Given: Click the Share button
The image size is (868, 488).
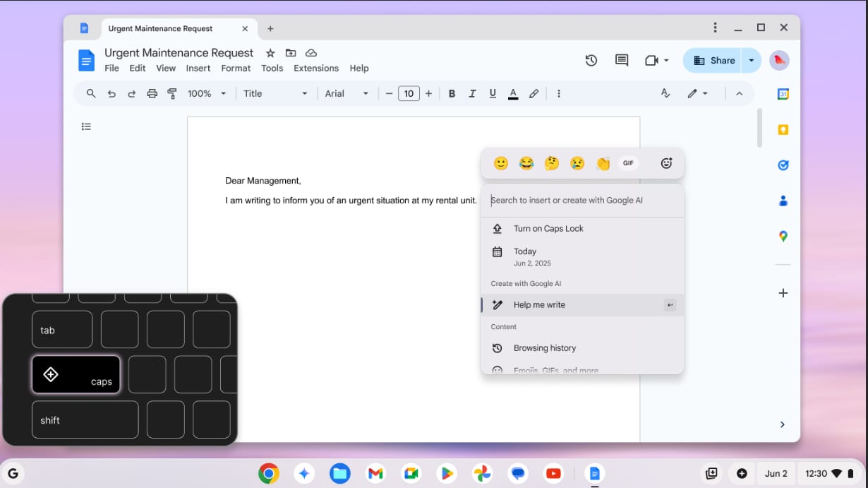Looking at the screenshot, I should [x=713, y=61].
